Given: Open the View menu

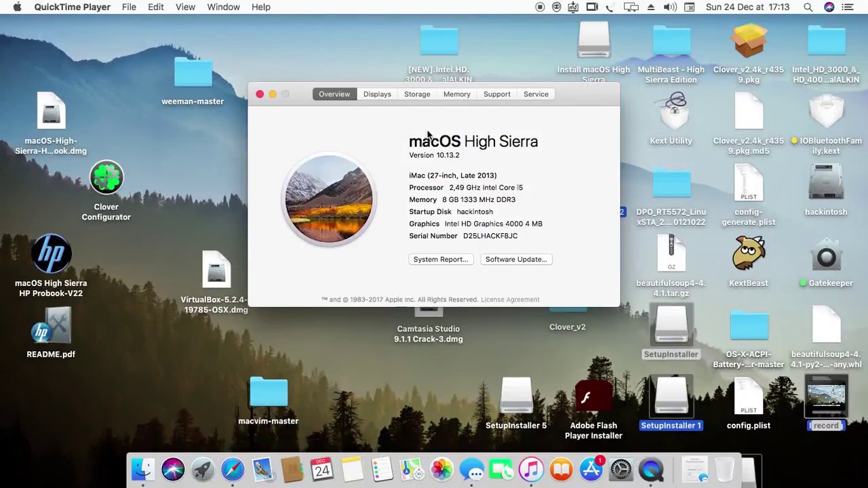Looking at the screenshot, I should pos(185,7).
